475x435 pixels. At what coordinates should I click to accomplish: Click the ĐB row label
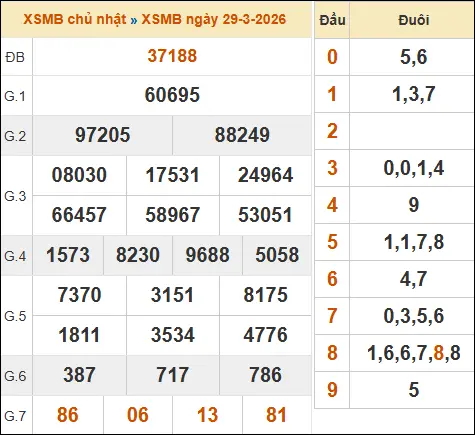point(15,57)
